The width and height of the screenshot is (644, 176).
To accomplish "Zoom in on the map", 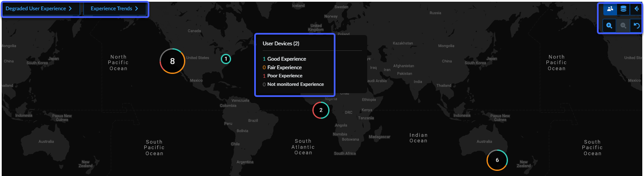I will (609, 26).
